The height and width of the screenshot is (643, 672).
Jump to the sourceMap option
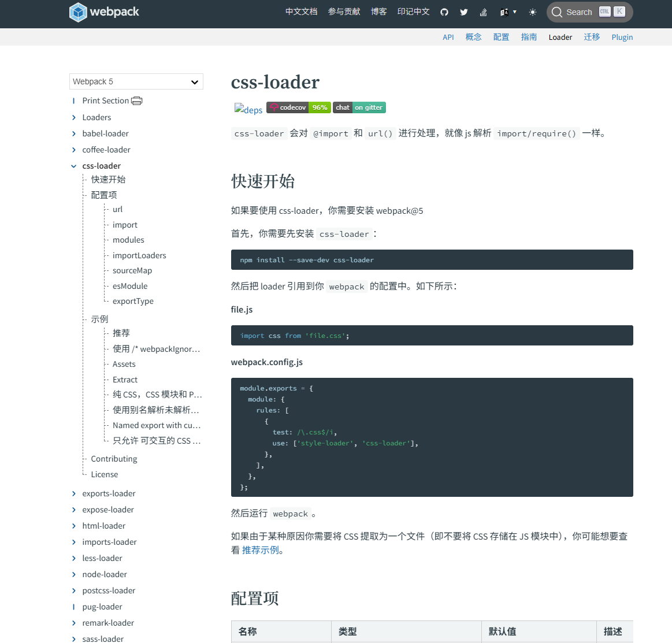point(132,271)
